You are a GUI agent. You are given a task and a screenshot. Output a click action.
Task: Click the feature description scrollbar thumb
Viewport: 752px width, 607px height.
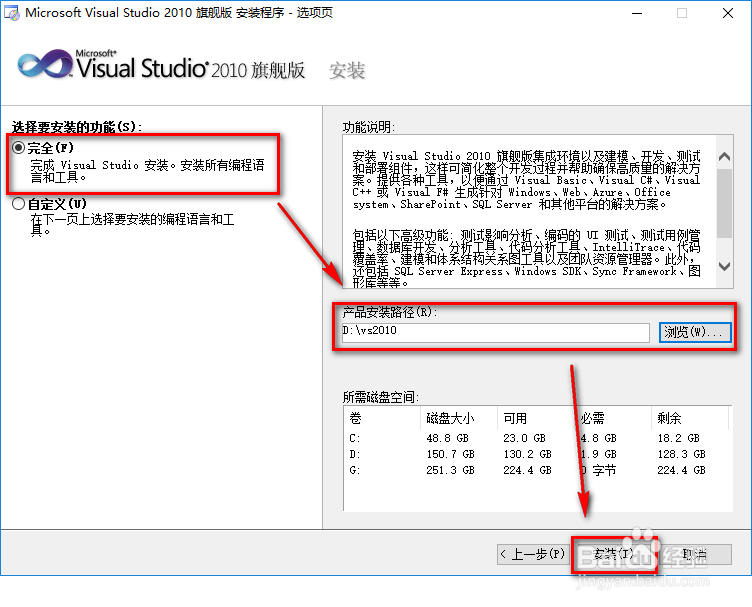coord(725,203)
